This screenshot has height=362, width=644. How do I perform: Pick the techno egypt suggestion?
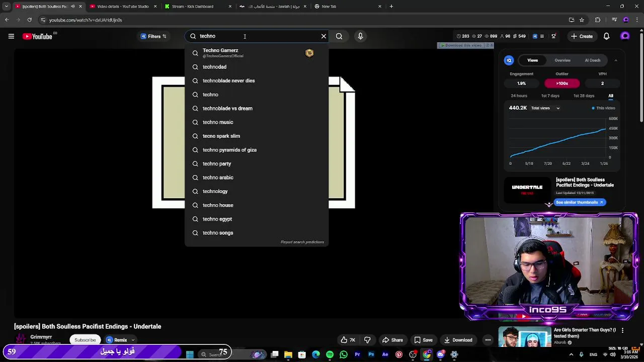(257, 219)
